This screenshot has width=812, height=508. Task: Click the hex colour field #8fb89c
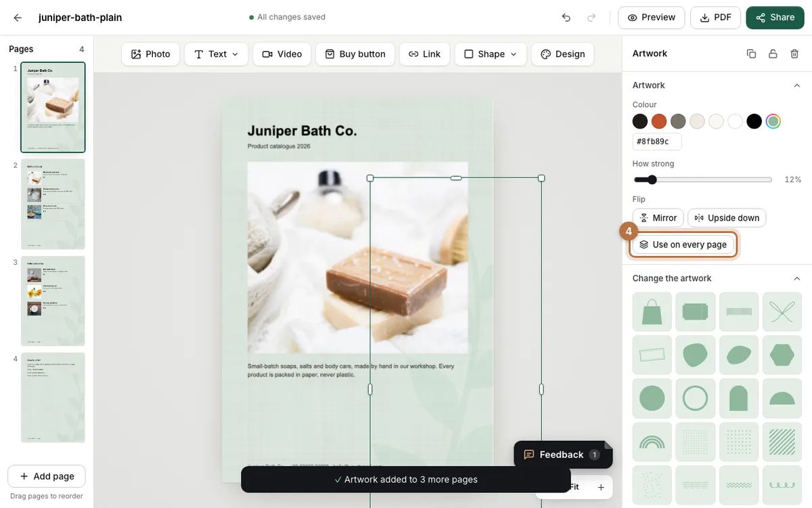click(657, 142)
